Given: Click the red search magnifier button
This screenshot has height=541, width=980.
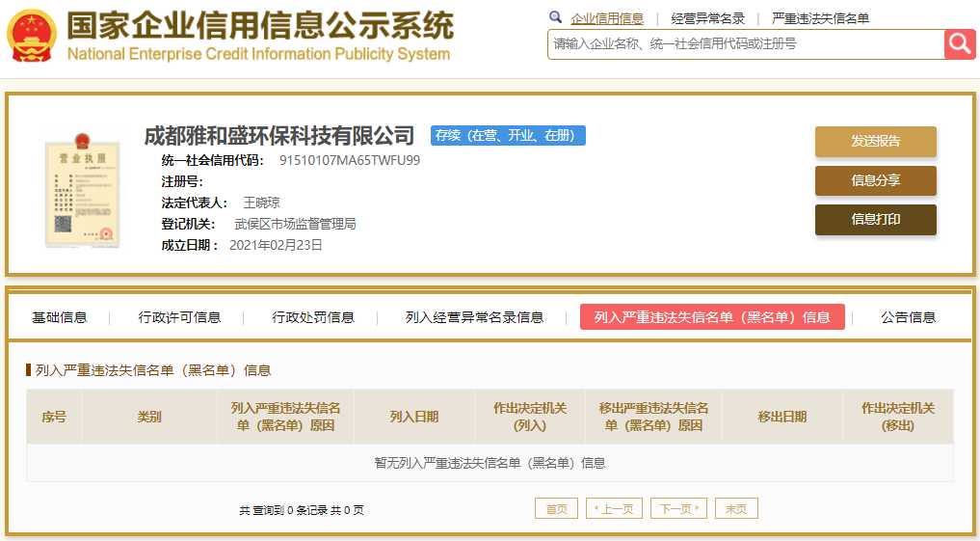Looking at the screenshot, I should pyautogui.click(x=960, y=44).
